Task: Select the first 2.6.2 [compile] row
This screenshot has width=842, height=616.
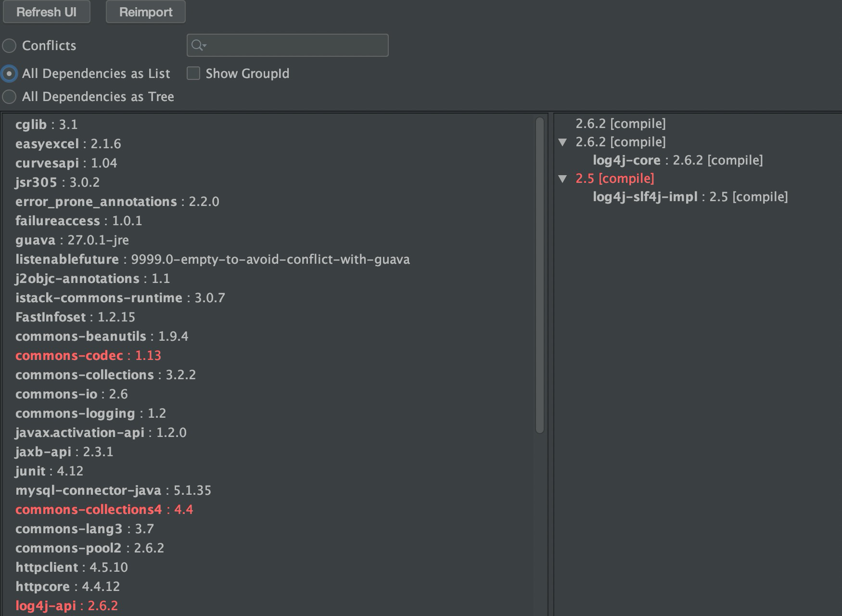Action: tap(621, 124)
